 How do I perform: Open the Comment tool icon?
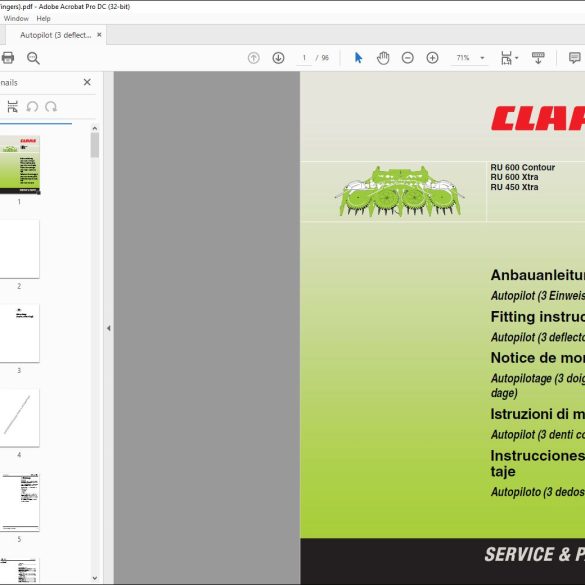(x=574, y=58)
